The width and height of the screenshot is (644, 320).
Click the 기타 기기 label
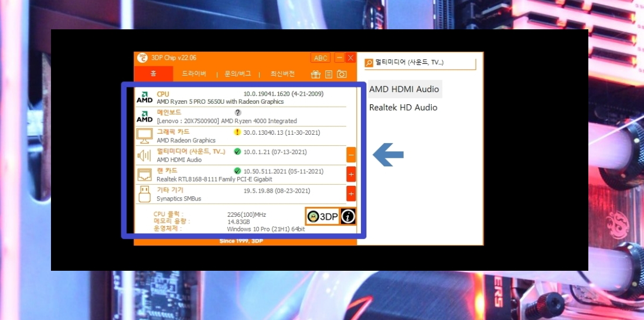[170, 190]
